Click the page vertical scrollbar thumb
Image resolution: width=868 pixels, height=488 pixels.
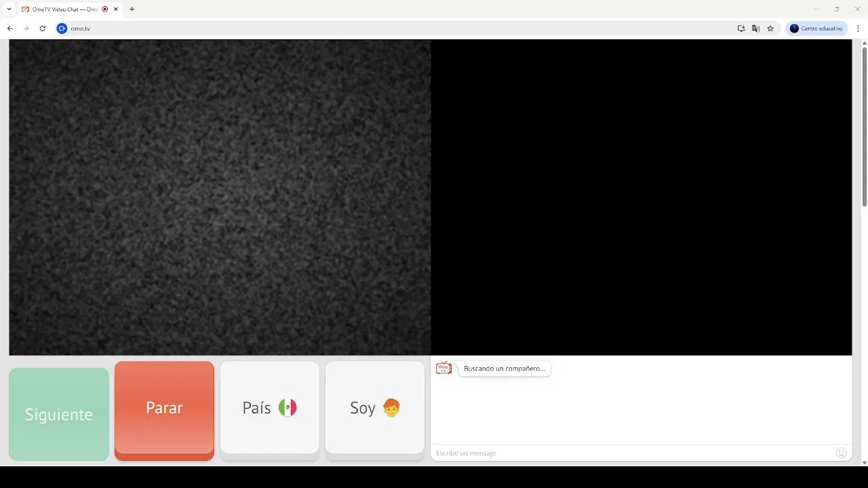pos(864,127)
